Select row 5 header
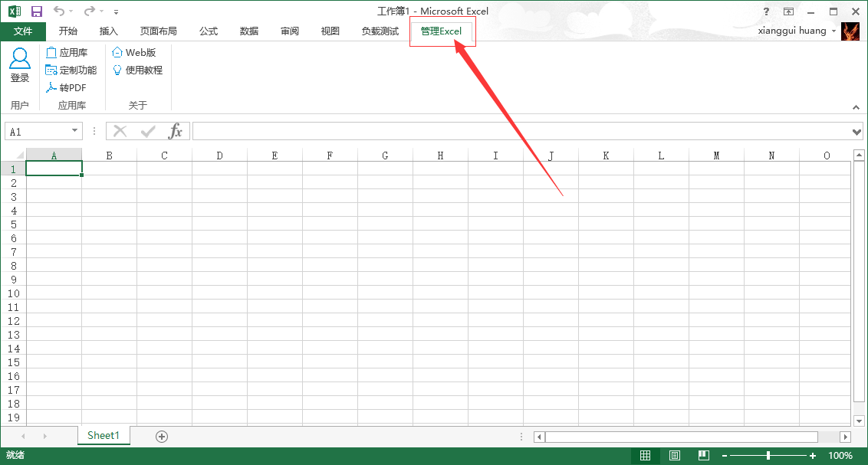The height and width of the screenshot is (465, 868). pyautogui.click(x=13, y=224)
